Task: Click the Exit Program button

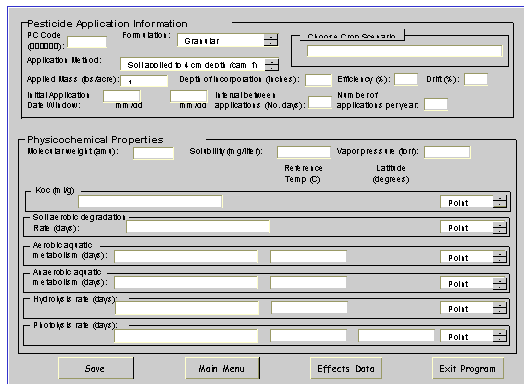Action: [468, 368]
